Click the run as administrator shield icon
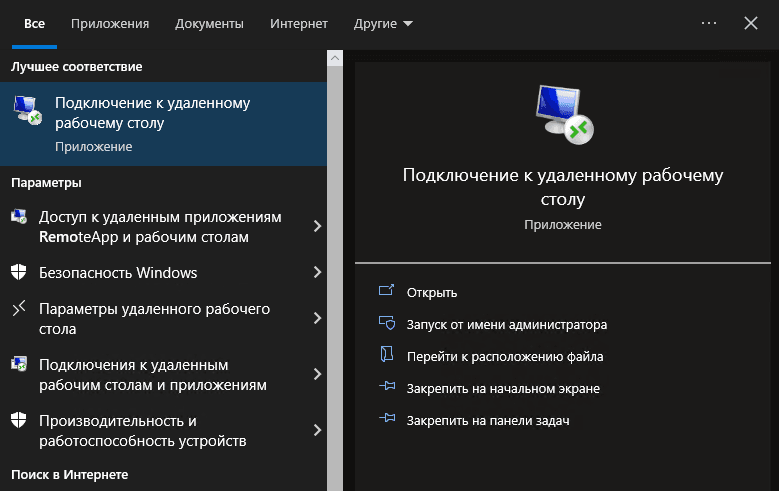Image resolution: width=779 pixels, height=491 pixels. (x=388, y=324)
